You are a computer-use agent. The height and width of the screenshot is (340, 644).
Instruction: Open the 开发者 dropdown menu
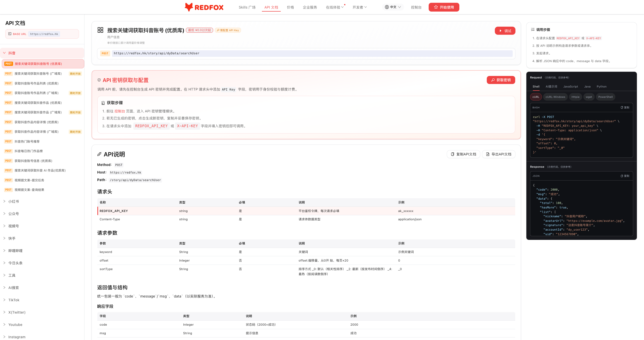[359, 7]
